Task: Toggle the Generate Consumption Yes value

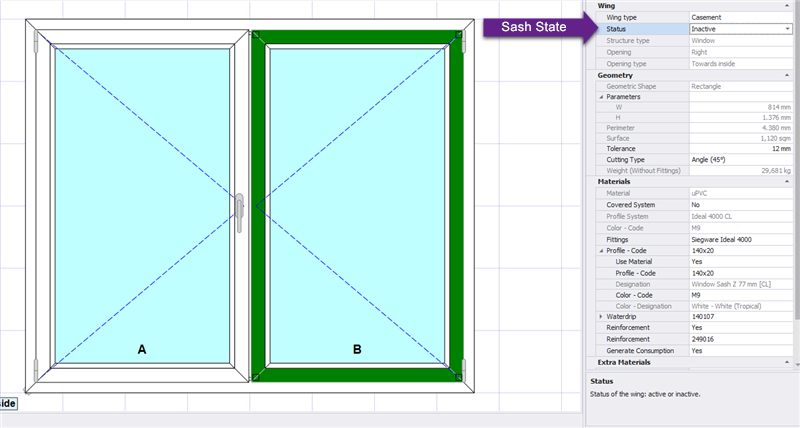Action: click(738, 351)
